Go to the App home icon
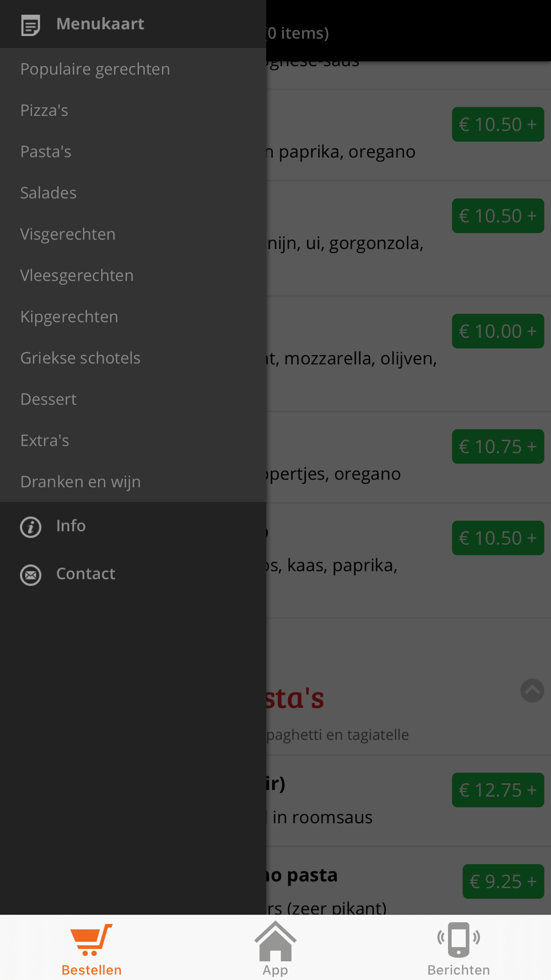The width and height of the screenshot is (551, 980). (275, 940)
